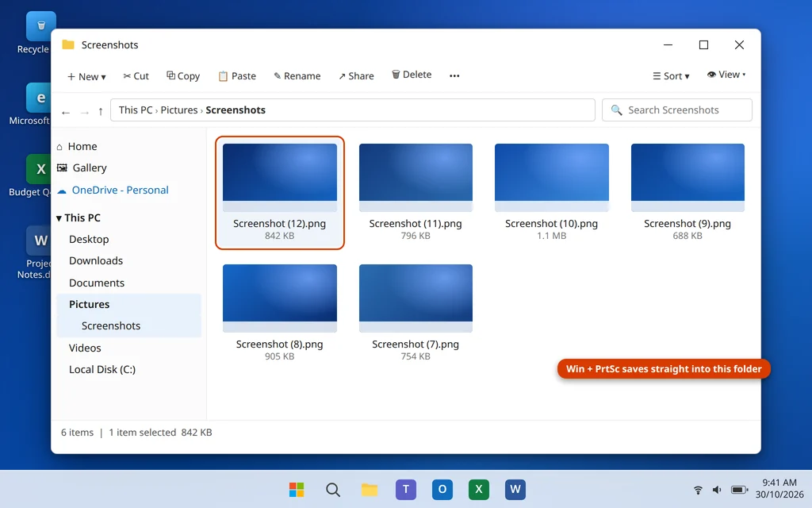Select Pictures in the sidebar
812x508 pixels.
128,304
